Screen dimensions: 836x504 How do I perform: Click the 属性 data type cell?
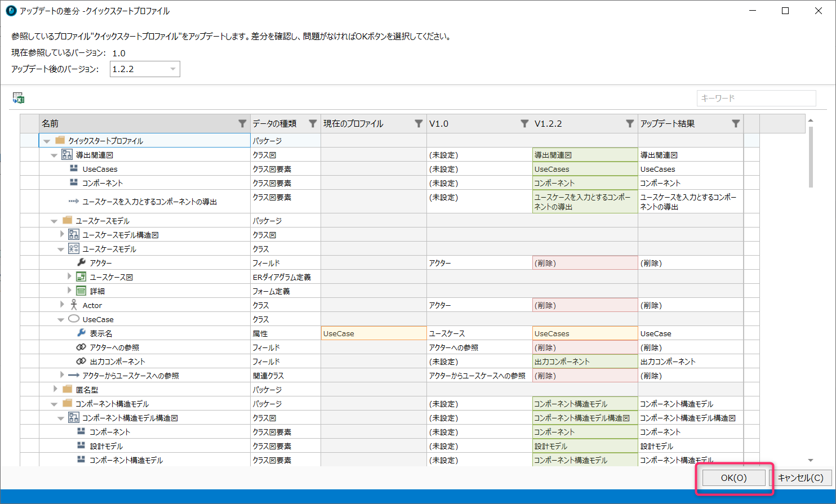286,333
